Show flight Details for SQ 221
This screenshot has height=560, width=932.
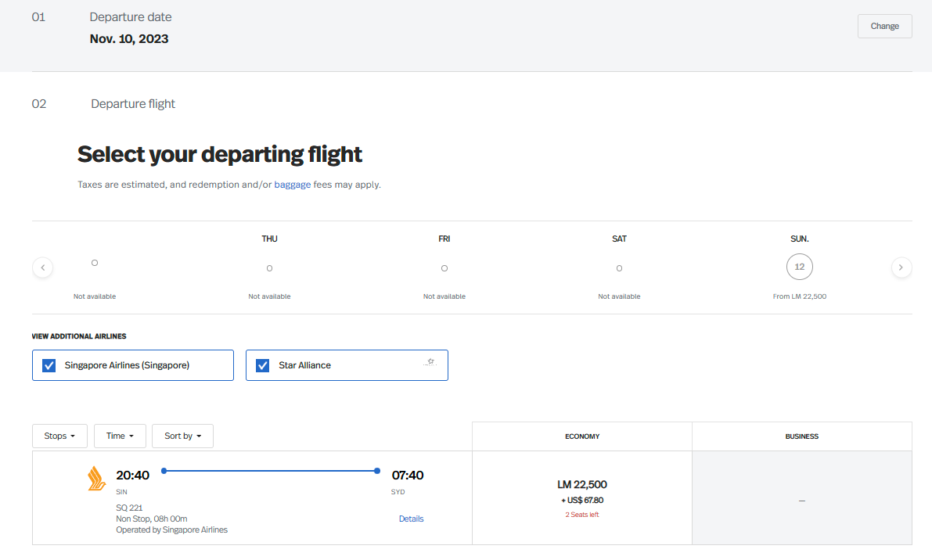click(x=411, y=519)
